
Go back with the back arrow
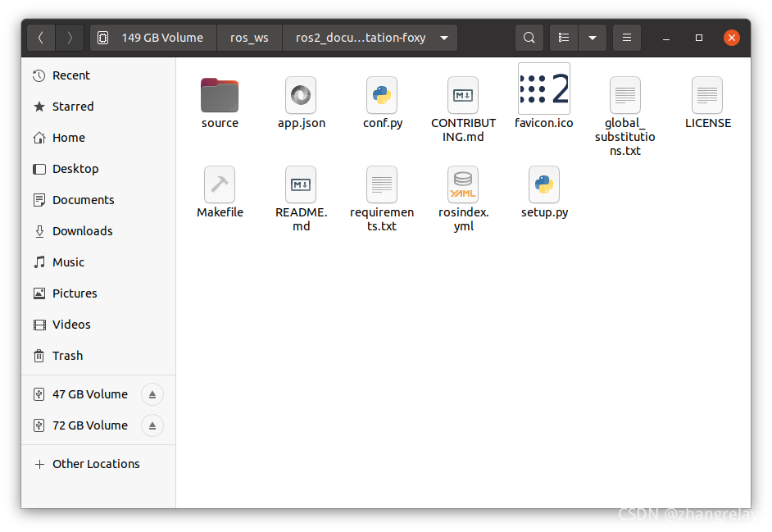coord(41,38)
